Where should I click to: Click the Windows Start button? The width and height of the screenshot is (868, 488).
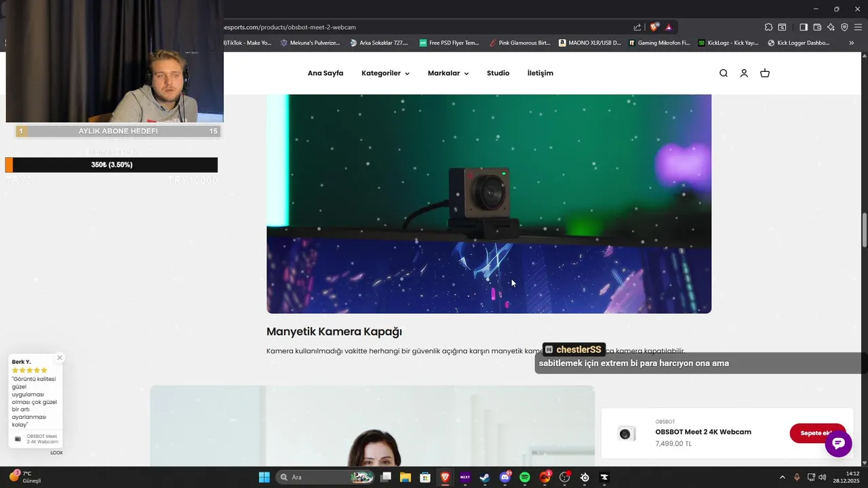pyautogui.click(x=264, y=477)
